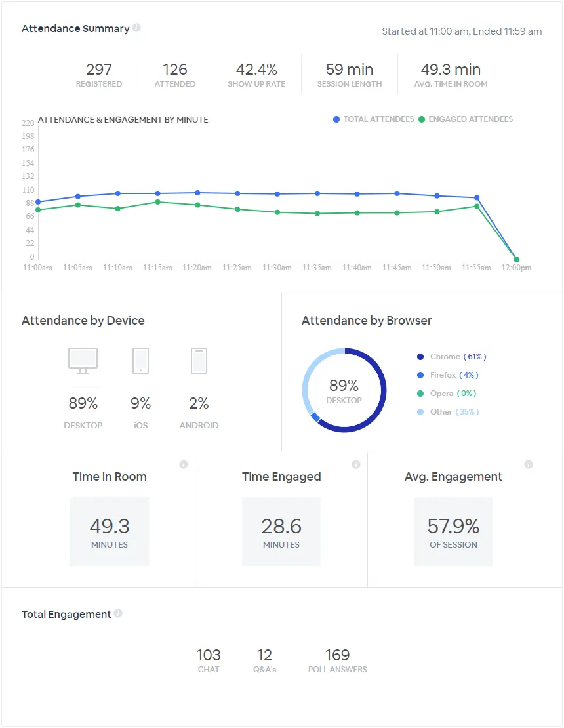Click the 49.3 Minutes value box
This screenshot has height=728, width=564.
[110, 532]
